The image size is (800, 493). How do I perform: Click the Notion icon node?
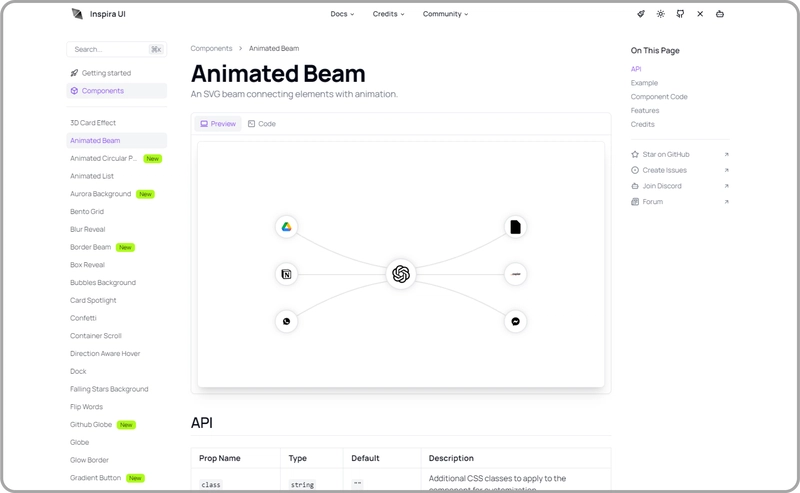point(286,274)
